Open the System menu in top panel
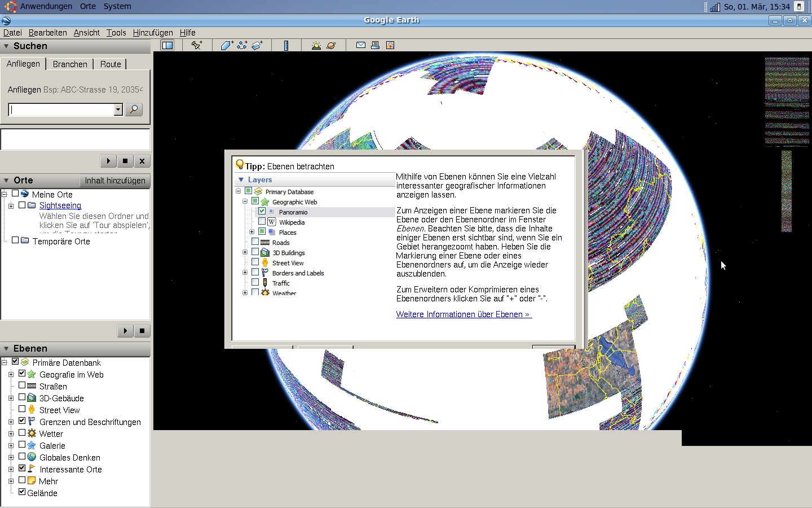812x508 pixels. (x=117, y=6)
